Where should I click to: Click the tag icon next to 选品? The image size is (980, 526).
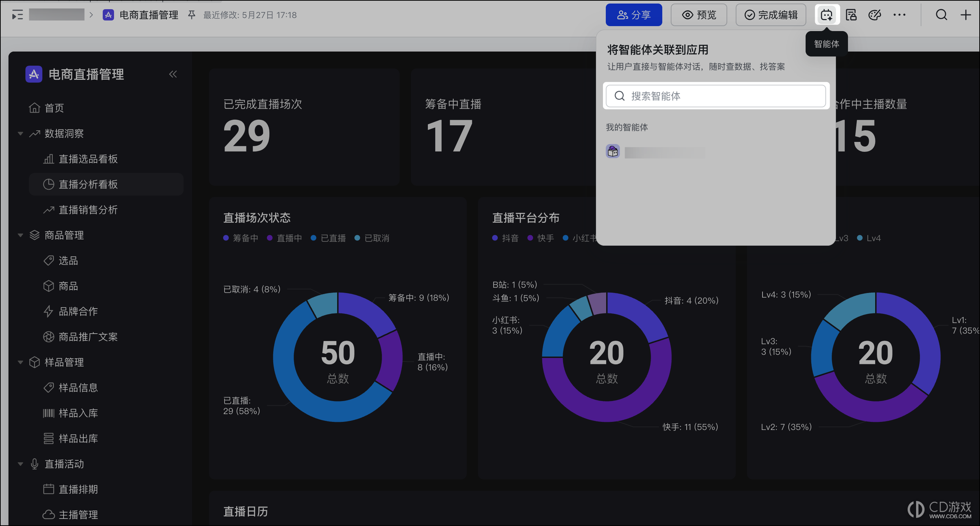click(49, 261)
